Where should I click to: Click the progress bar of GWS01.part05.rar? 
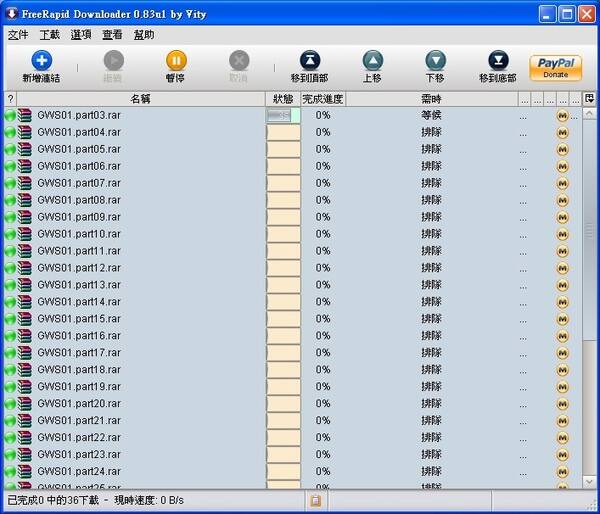[283, 149]
